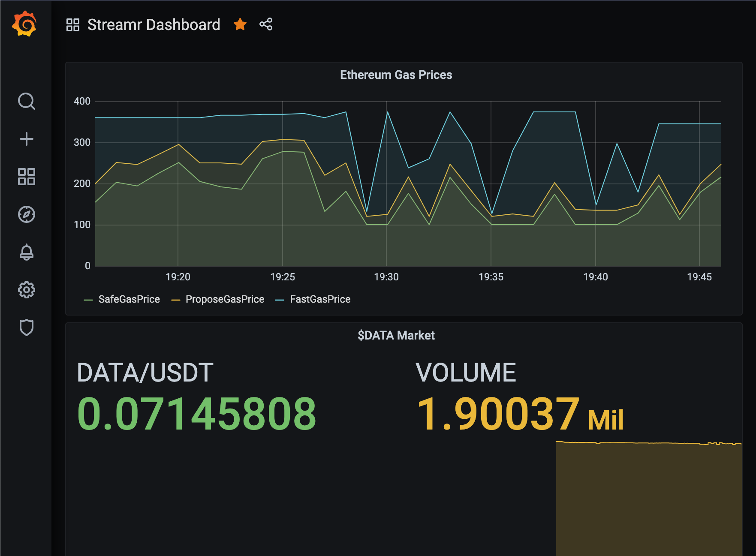
Task: Open the Explore compass icon
Action: coord(26,214)
